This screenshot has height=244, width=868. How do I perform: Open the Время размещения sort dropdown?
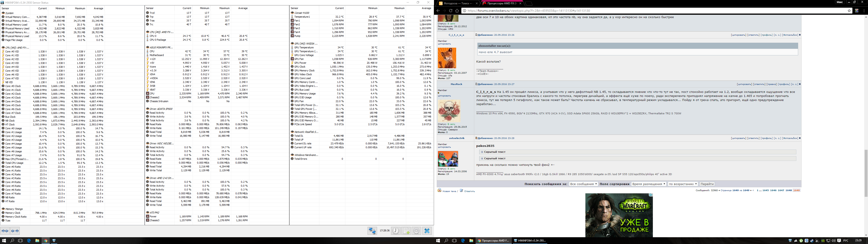pyautogui.click(x=649, y=184)
